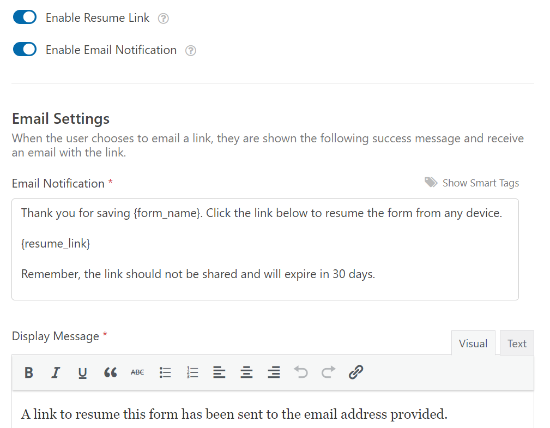Select the Visual editor tab
This screenshot has height=428, width=550.
[473, 343]
